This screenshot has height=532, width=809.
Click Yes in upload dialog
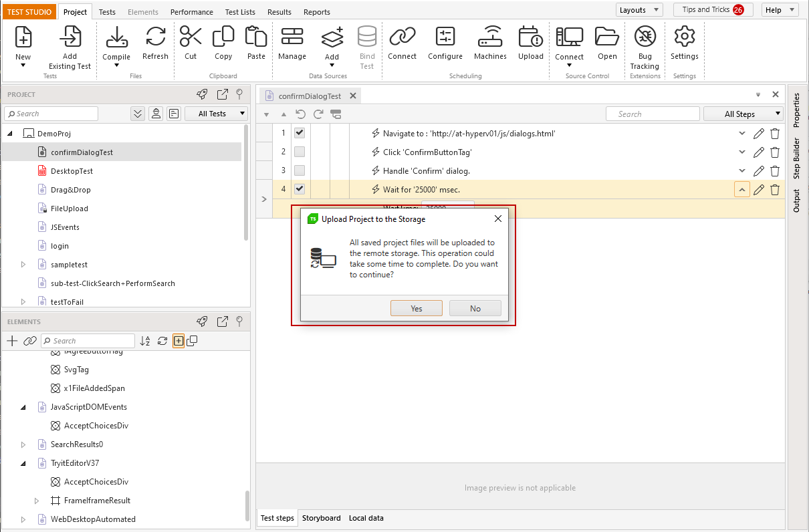pos(417,308)
